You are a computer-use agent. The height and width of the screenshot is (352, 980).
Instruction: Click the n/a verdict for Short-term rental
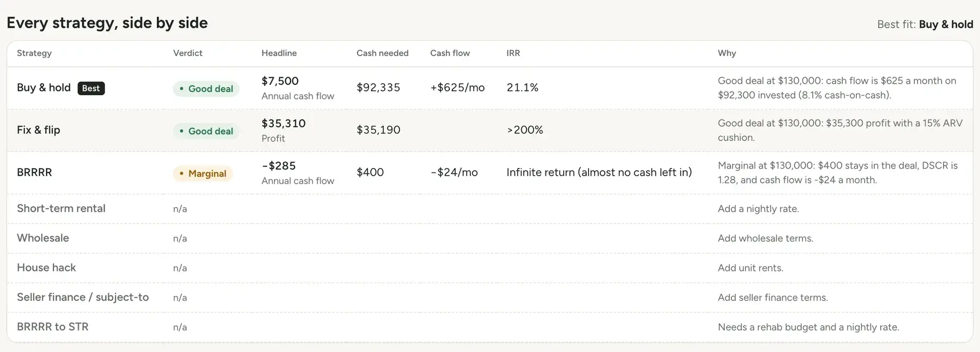(x=180, y=209)
